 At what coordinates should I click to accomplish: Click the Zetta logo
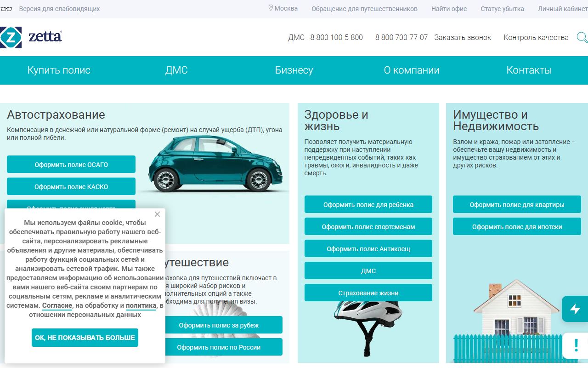pos(31,37)
